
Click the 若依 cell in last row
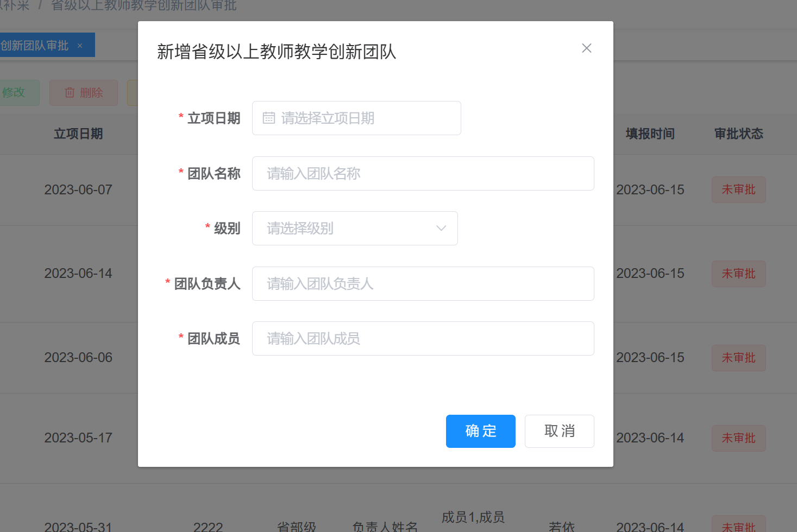pyautogui.click(x=561, y=527)
